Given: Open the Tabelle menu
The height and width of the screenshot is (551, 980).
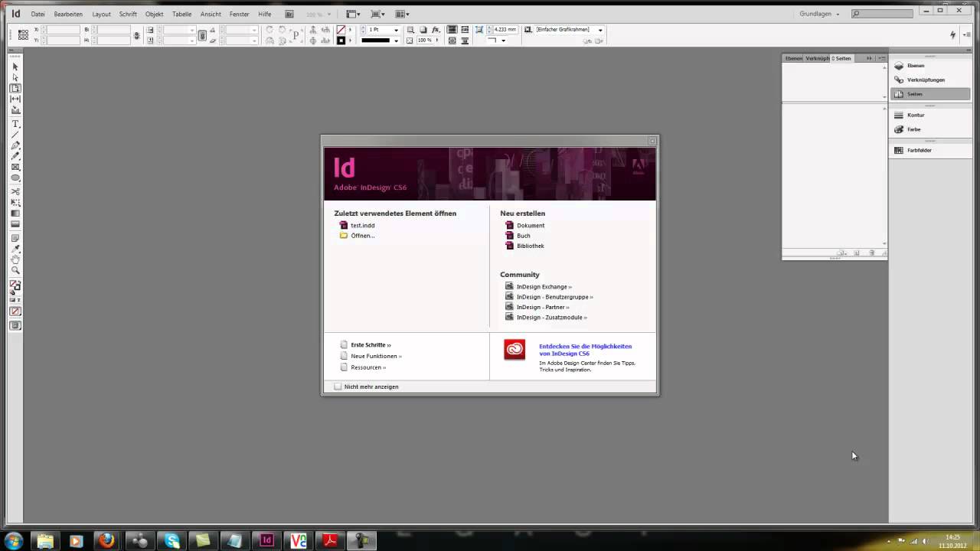Looking at the screenshot, I should [x=182, y=14].
